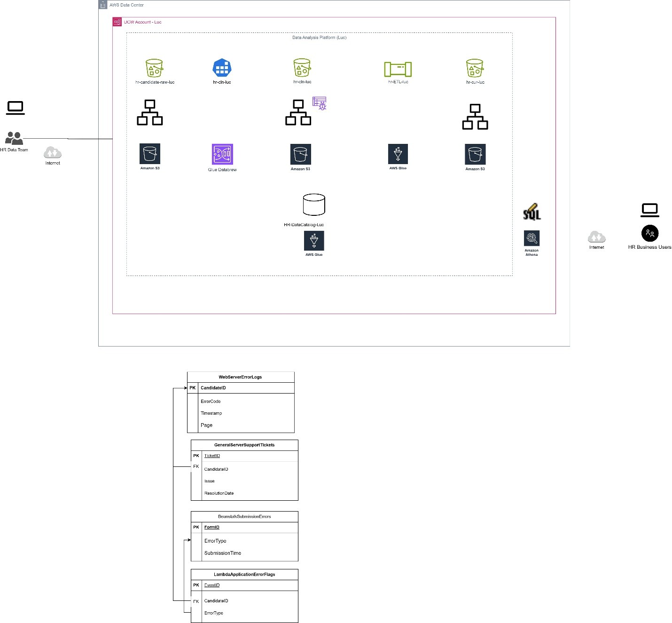672x623 pixels.
Task: Select the hr-cur-luc bucket icon
Action: tap(475, 68)
